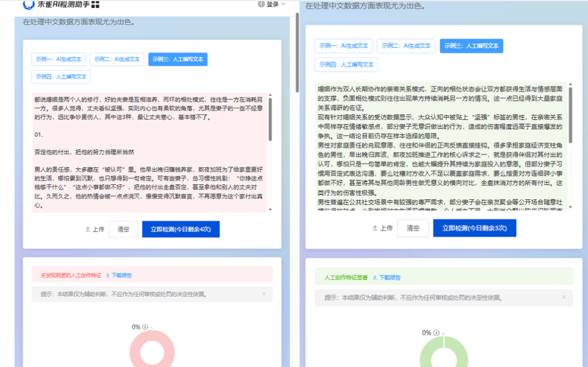Click 清空 next to 今日剩余3次 button
The image size is (588, 367).
[x=413, y=228]
